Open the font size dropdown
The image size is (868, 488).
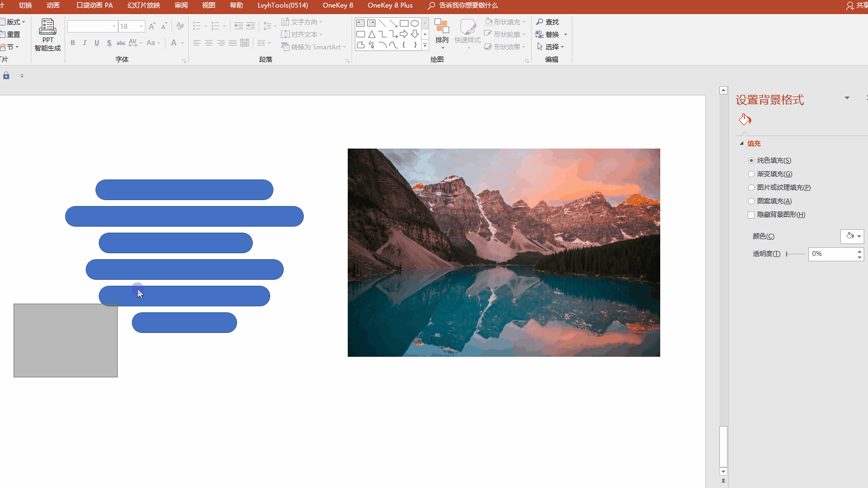pyautogui.click(x=141, y=26)
